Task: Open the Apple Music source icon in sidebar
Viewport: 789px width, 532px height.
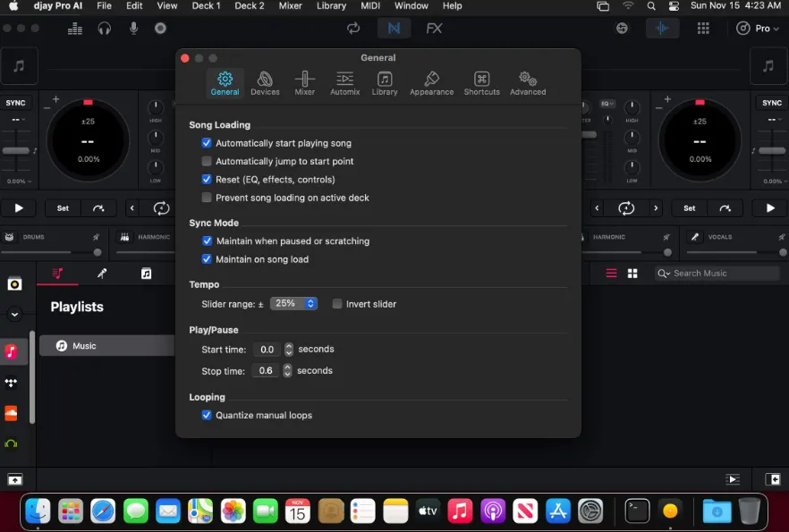Action: point(11,351)
